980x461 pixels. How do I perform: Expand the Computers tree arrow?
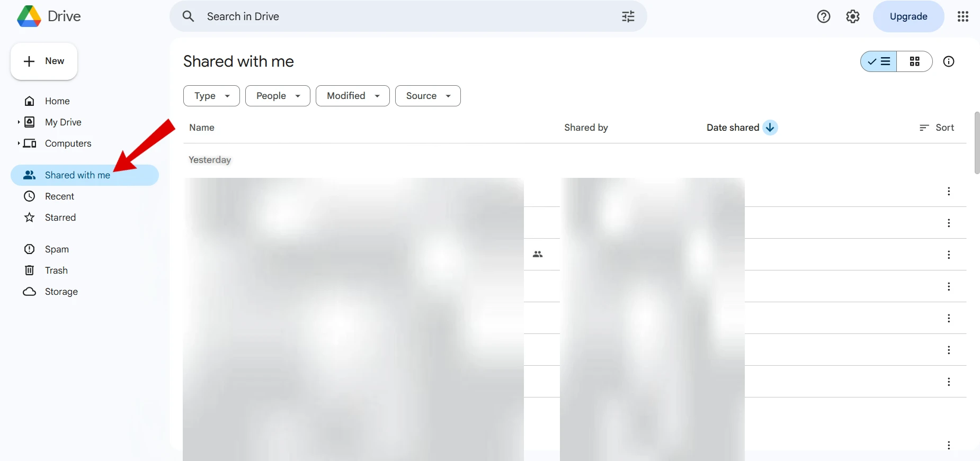[x=19, y=143]
